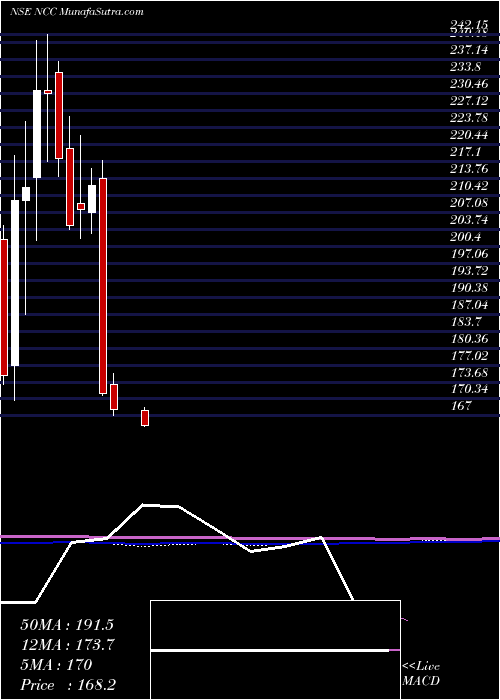
Task: Select the 207.08 price axis label
Action: click(469, 203)
